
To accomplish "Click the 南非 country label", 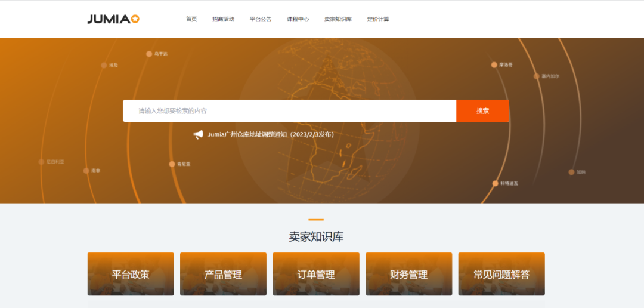I will [95, 171].
